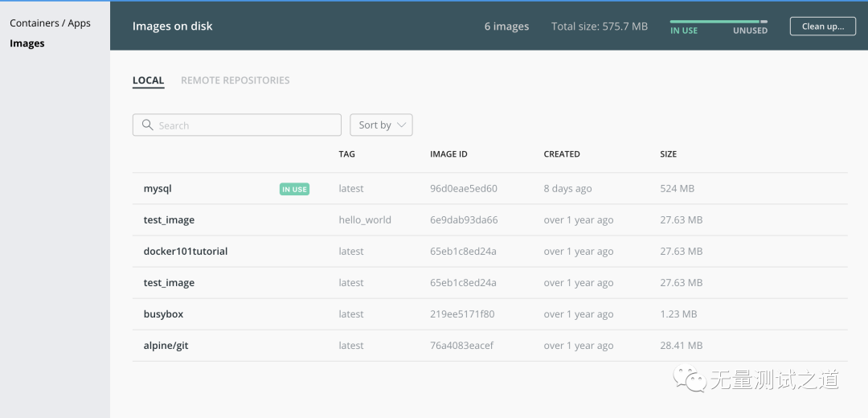Click the IMAGE ID column header

449,154
